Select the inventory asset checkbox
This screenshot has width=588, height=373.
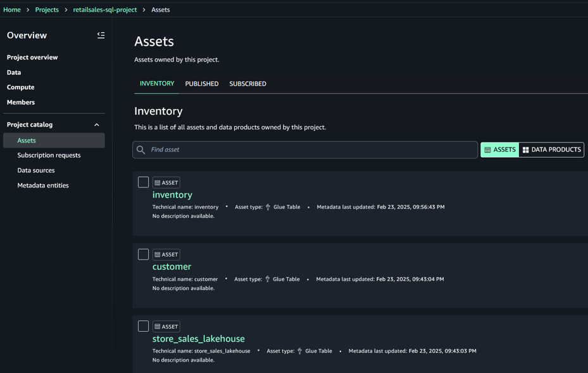click(144, 182)
